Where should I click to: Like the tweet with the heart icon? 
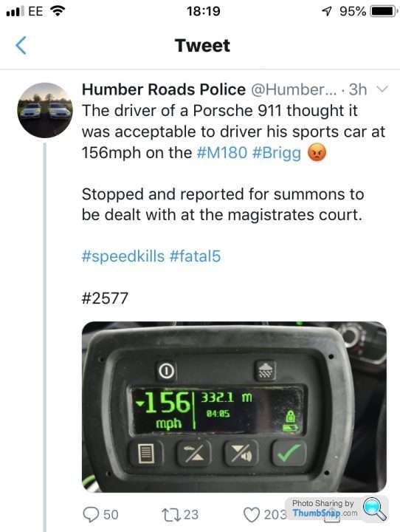[252, 515]
